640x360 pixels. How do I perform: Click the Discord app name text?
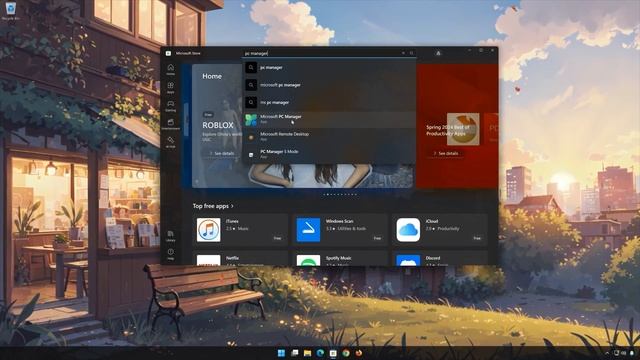point(433,258)
